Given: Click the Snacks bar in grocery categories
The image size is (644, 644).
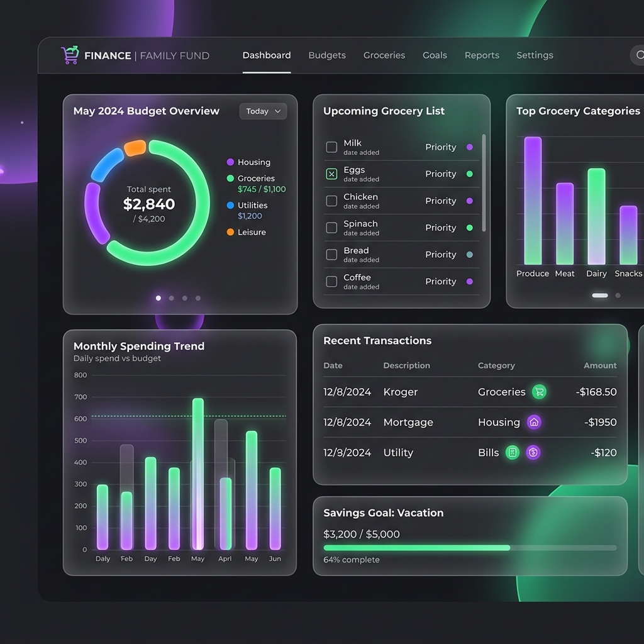Looking at the screenshot, I should tap(628, 235).
